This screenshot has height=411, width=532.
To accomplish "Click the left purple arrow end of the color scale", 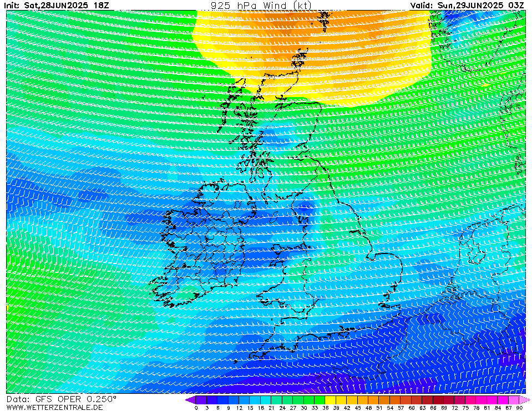I will click(x=191, y=399).
